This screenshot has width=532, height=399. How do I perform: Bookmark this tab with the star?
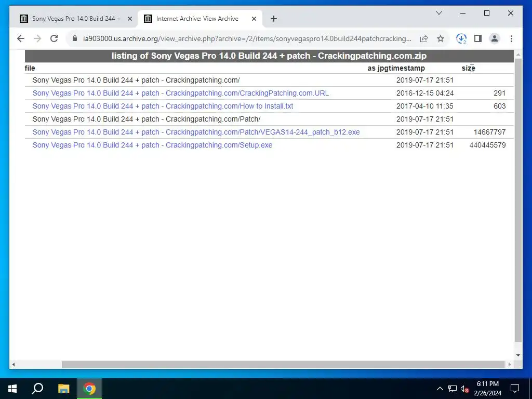coord(441,38)
